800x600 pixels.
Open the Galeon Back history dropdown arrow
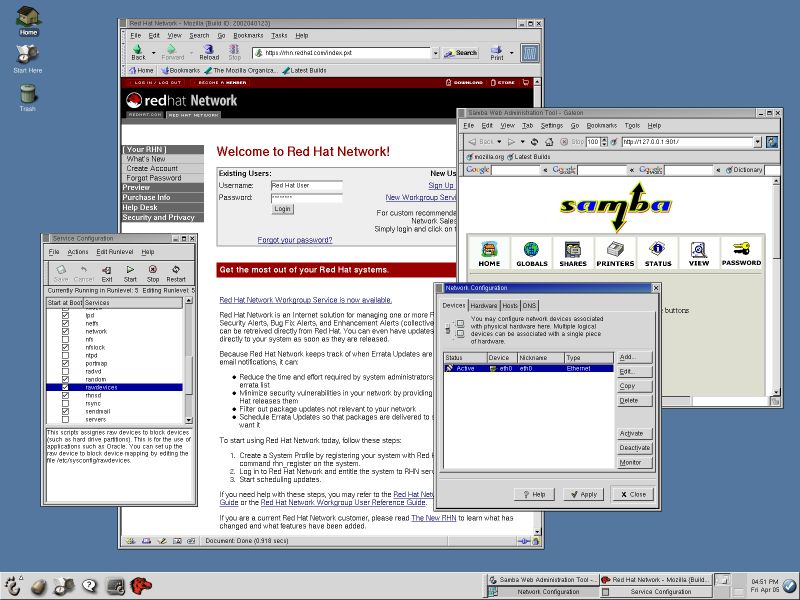click(499, 142)
